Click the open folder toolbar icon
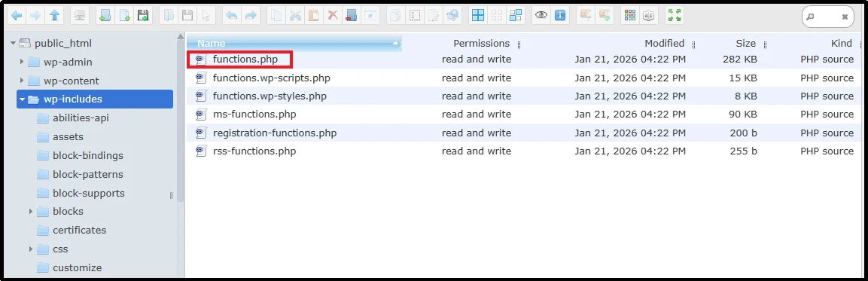Viewport: 868px width, 281px height. pyautogui.click(x=169, y=16)
